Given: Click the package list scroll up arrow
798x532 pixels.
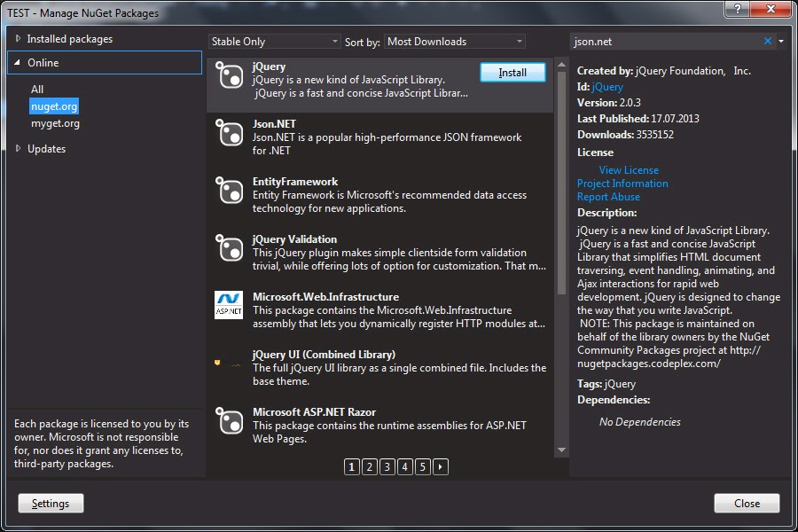Looking at the screenshot, I should coord(561,64).
